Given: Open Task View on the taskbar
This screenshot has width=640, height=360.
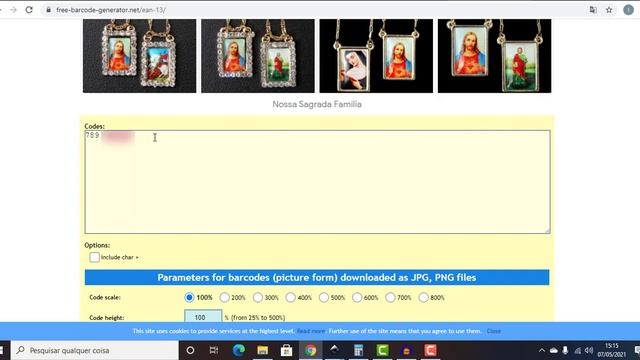Looking at the screenshot, I should (x=213, y=350).
